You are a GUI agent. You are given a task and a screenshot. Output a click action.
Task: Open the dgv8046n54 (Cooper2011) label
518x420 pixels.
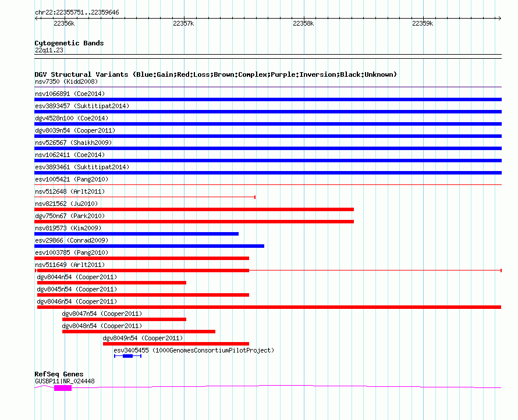pyautogui.click(x=77, y=301)
